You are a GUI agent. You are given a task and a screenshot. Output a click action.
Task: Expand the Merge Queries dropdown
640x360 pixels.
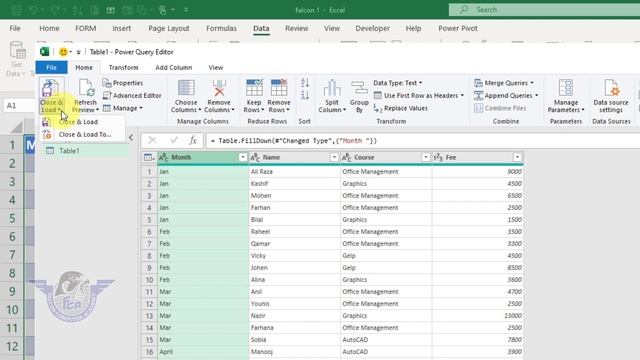coord(532,83)
